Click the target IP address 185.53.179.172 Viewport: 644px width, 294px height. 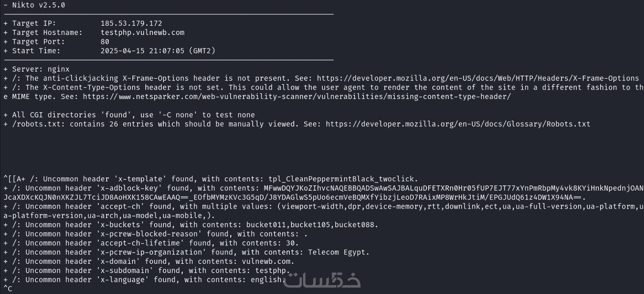[x=131, y=23]
